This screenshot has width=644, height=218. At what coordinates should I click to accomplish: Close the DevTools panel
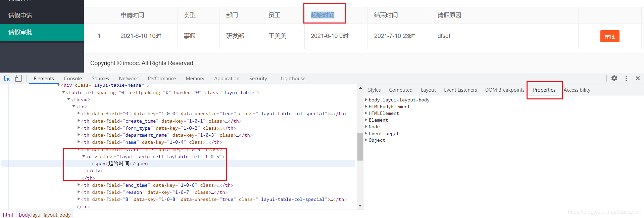(x=638, y=78)
